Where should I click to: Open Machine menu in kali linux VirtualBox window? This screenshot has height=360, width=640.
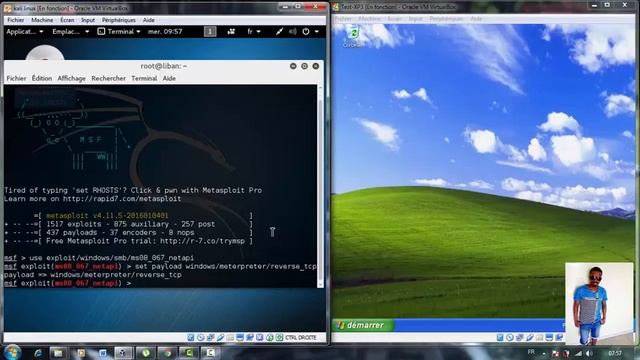coord(42,20)
